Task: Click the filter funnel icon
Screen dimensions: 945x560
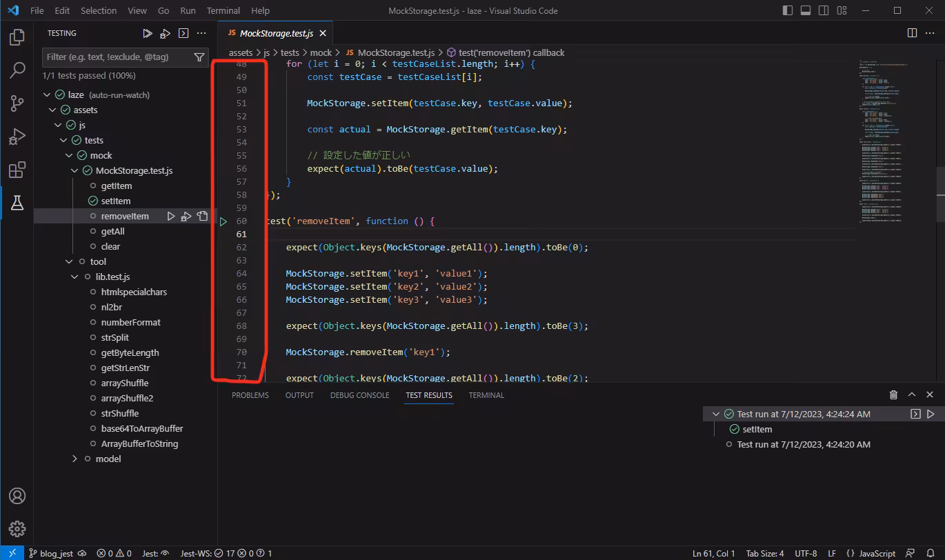Action: pyautogui.click(x=199, y=57)
